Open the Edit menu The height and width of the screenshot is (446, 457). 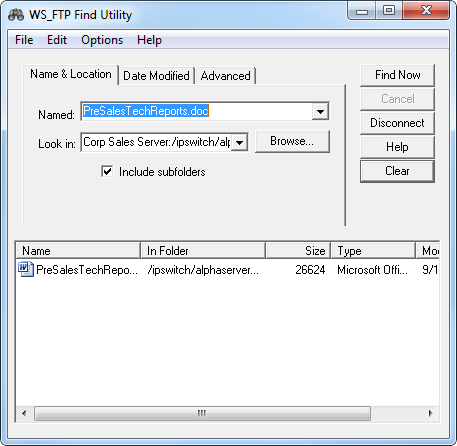click(x=57, y=40)
